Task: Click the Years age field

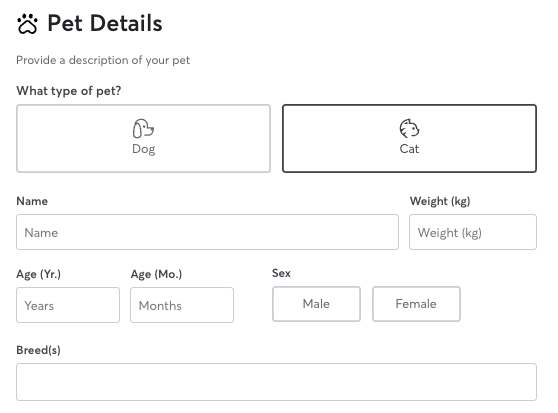Action: [68, 305]
